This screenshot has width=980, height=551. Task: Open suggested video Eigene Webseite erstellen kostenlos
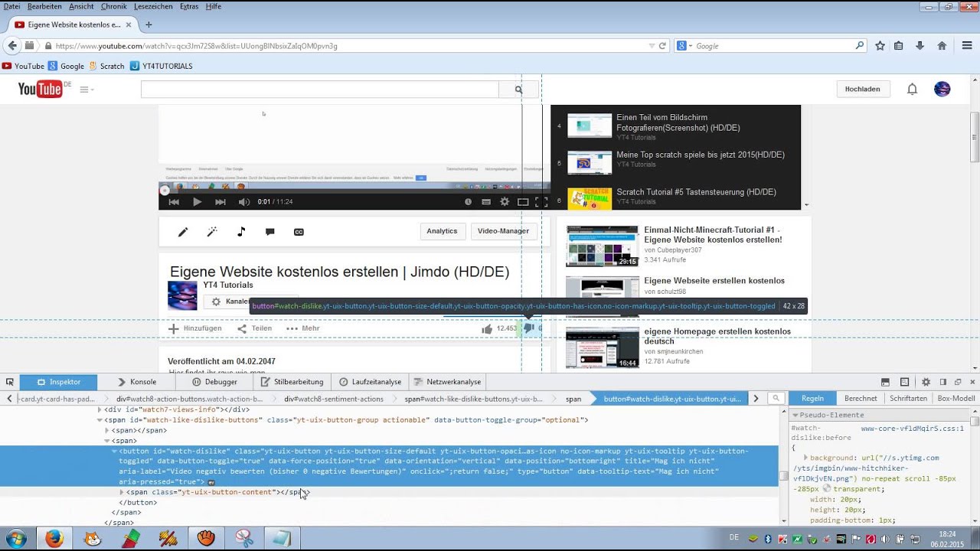click(x=714, y=281)
